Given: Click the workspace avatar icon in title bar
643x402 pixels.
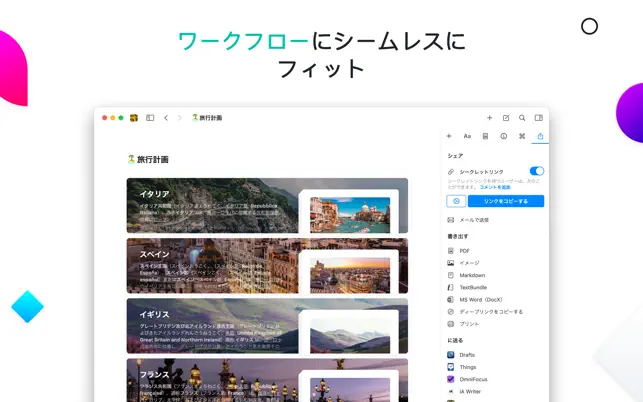Looking at the screenshot, I should 134,118.
